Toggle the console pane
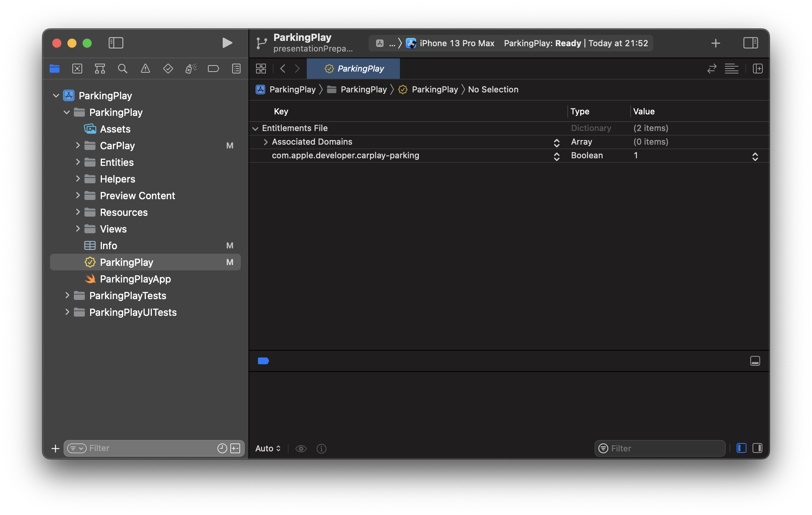The width and height of the screenshot is (812, 515). [x=757, y=448]
